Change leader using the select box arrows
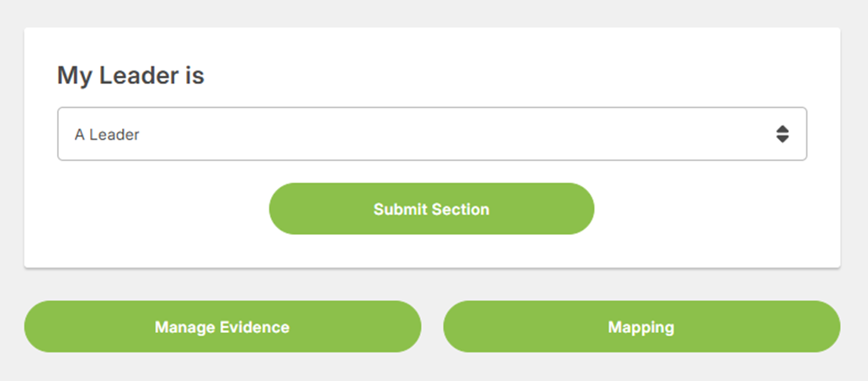Screen dimensions: 868x381 (782, 134)
